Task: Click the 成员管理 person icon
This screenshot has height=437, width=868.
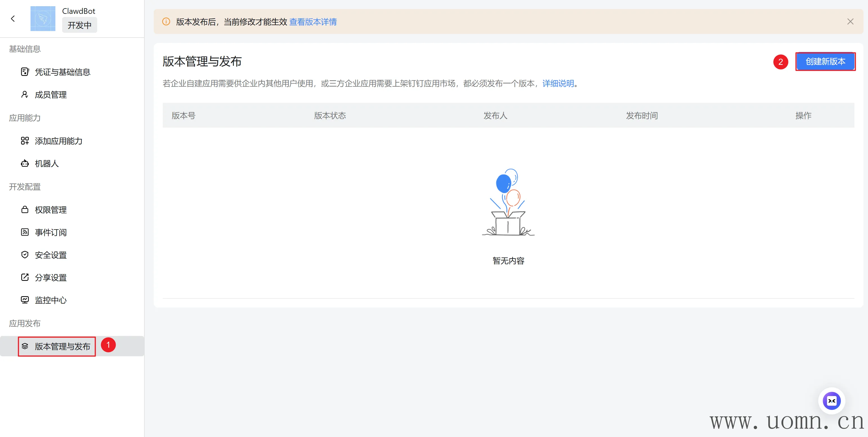Action: (25, 95)
